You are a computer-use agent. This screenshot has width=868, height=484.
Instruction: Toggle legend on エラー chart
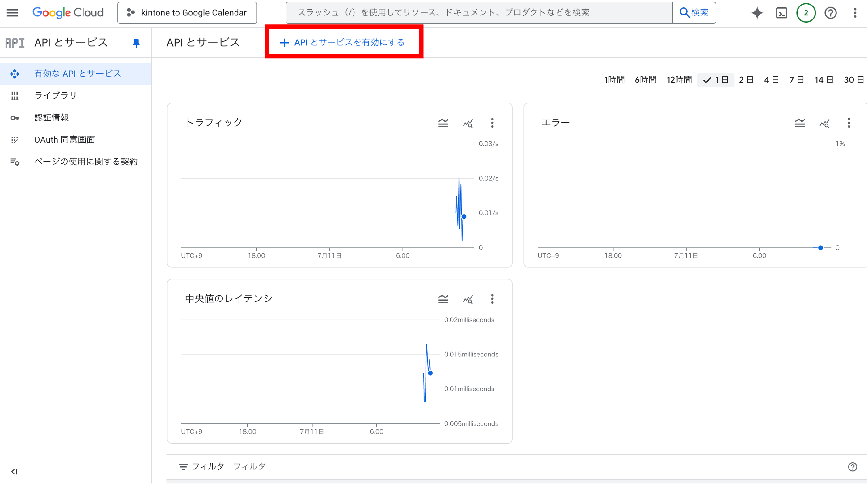tap(800, 123)
